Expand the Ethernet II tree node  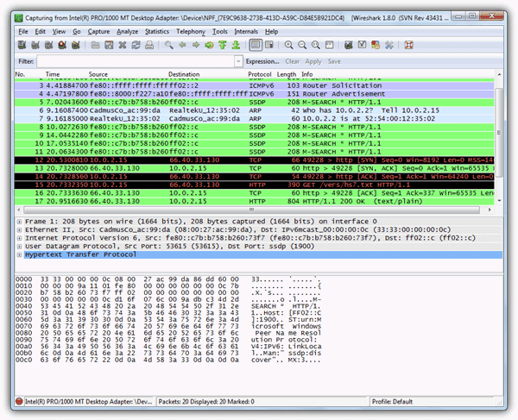point(19,229)
